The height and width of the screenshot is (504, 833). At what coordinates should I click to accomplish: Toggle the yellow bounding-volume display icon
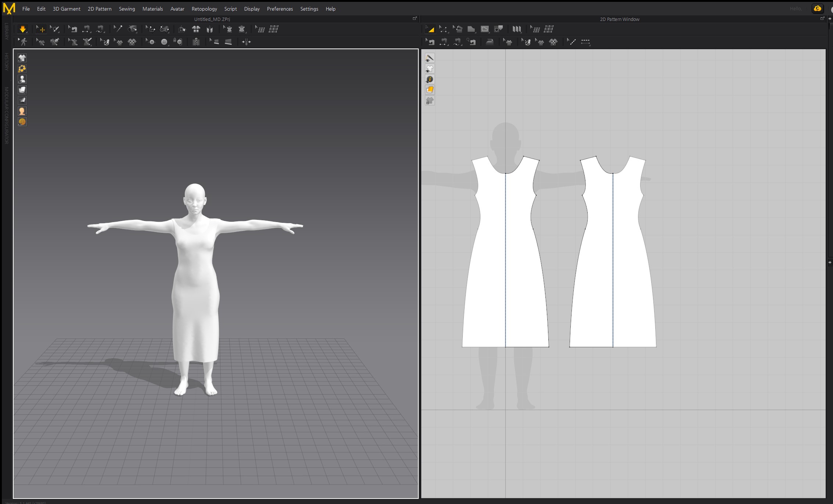click(22, 69)
